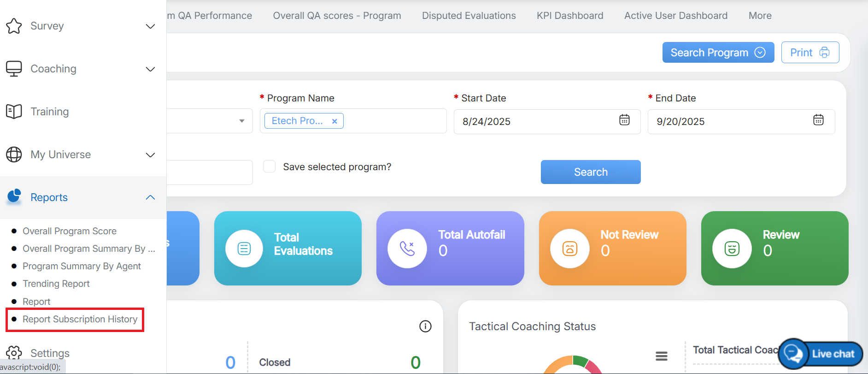
Task: Enable the Save selected program checkbox
Action: tap(269, 166)
